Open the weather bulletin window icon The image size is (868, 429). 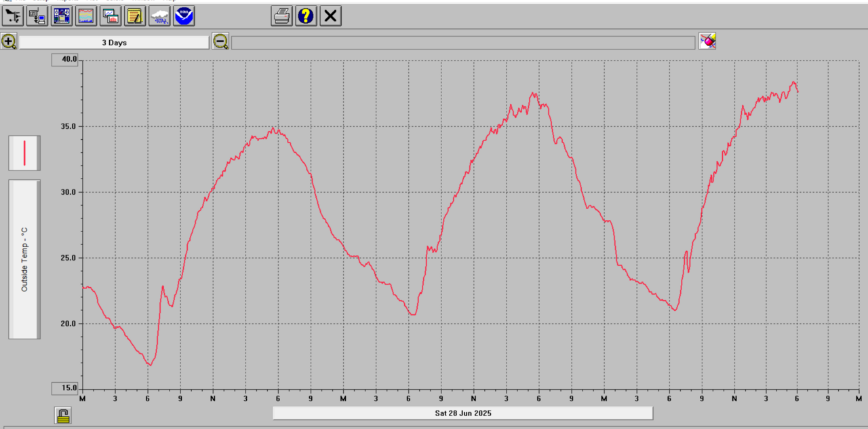tap(62, 16)
